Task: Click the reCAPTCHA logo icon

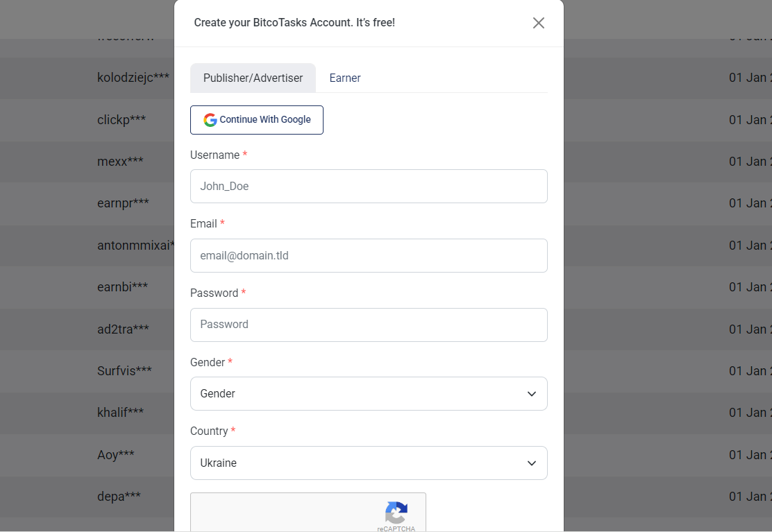Action: [396, 512]
